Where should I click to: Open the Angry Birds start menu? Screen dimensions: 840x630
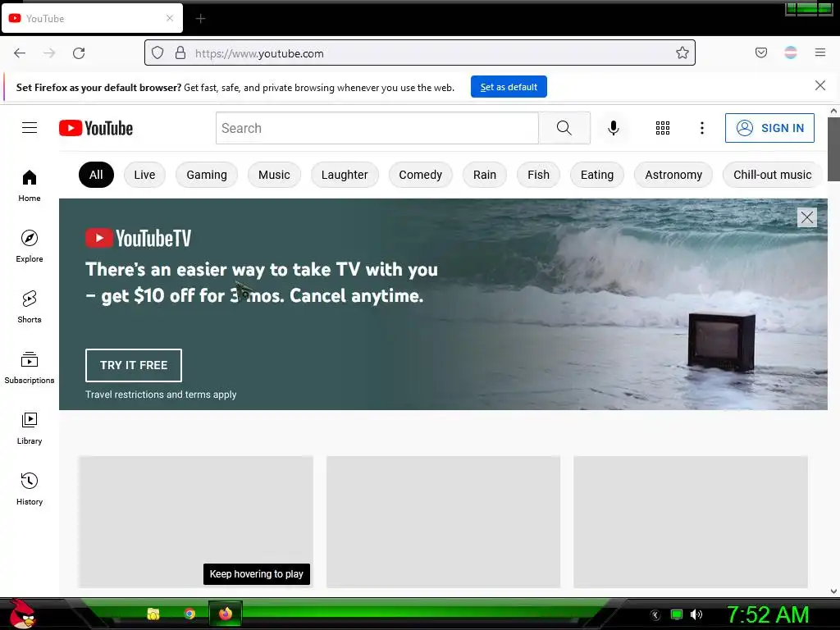click(x=22, y=614)
